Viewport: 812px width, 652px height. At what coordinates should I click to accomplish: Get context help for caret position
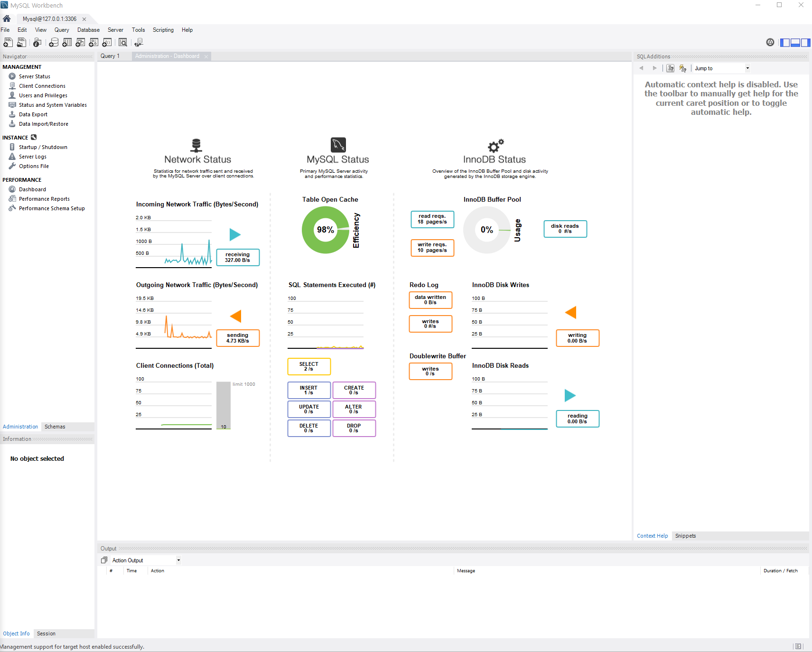pyautogui.click(x=671, y=68)
